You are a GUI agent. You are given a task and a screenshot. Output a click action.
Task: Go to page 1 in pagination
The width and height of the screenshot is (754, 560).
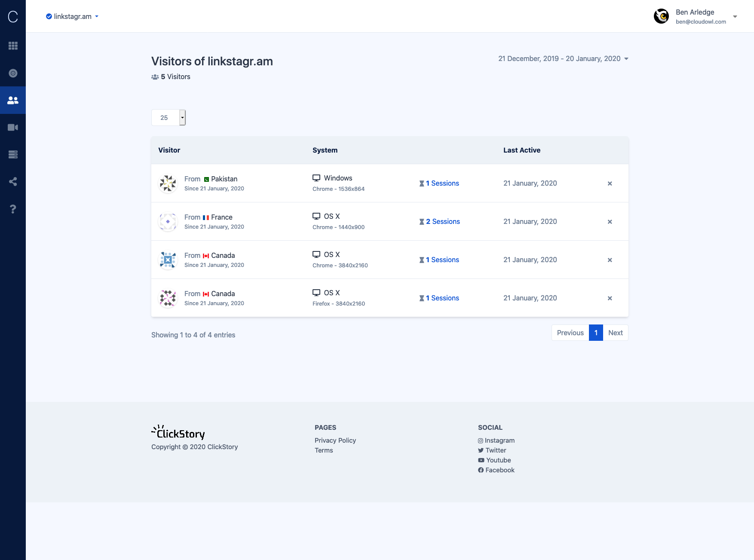point(596,333)
